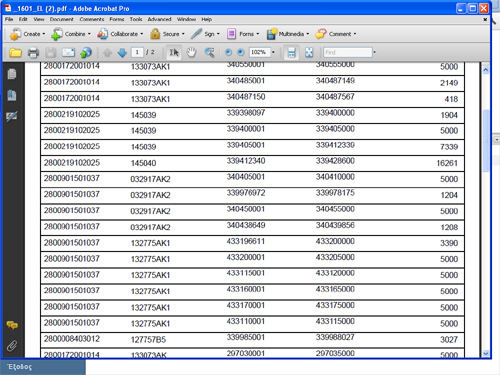Open the Signatures panel in sidebar
500x375 pixels.
(x=12, y=116)
